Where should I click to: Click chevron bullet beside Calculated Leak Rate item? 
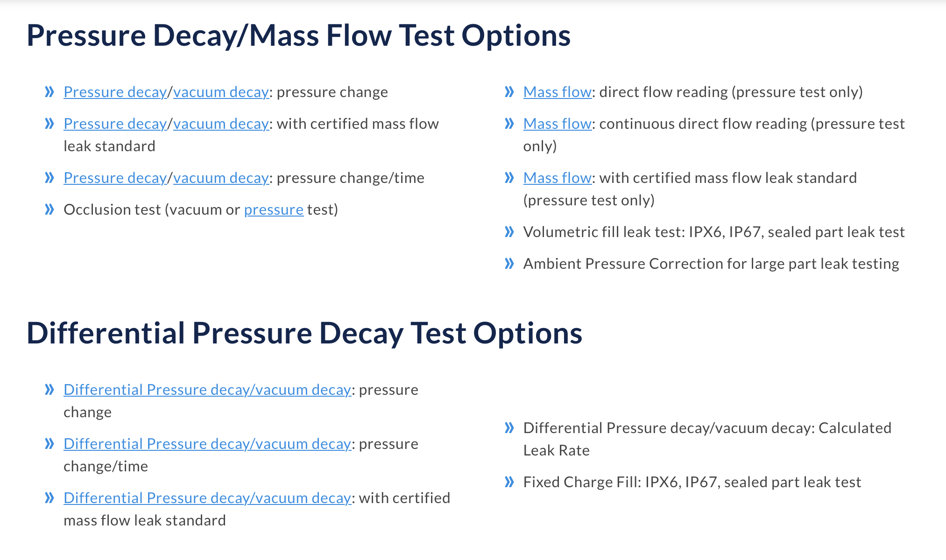[x=509, y=428]
